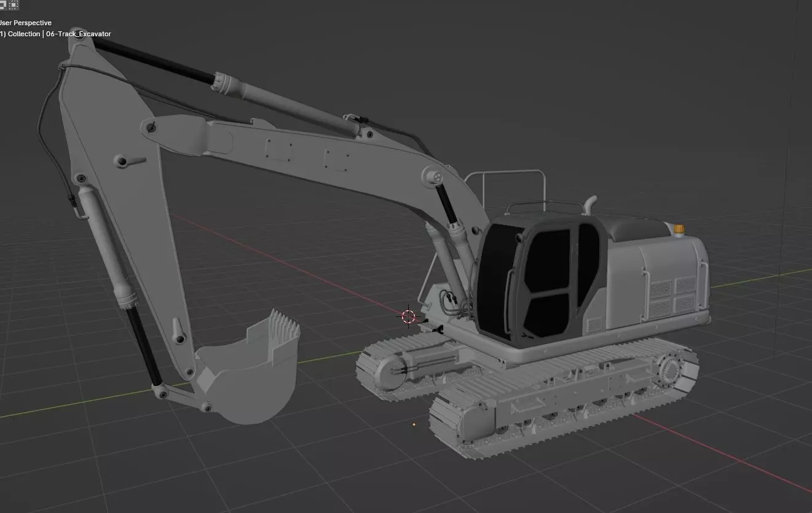
Task: Click the 3D cursor crosshair in viewport
Action: tap(408, 316)
